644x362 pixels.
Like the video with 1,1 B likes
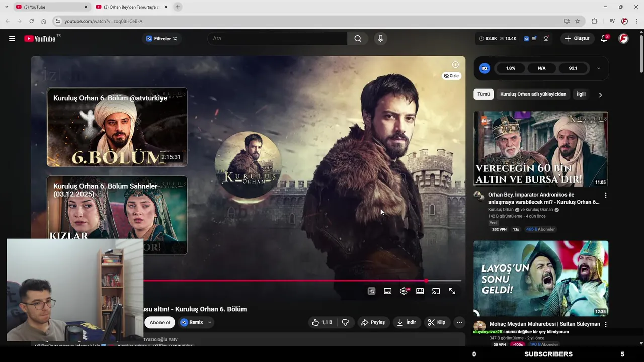pyautogui.click(x=322, y=322)
